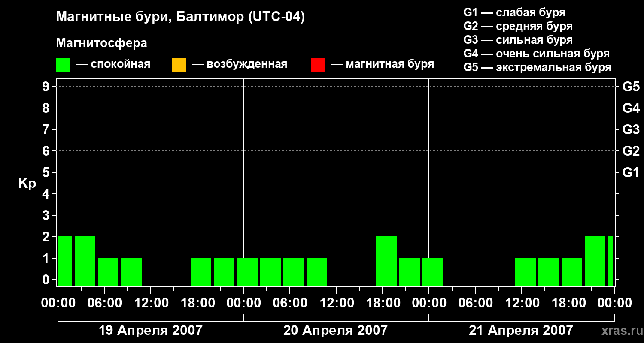
Task: Click the '21 Апреля 2007' date label
Action: point(521,330)
